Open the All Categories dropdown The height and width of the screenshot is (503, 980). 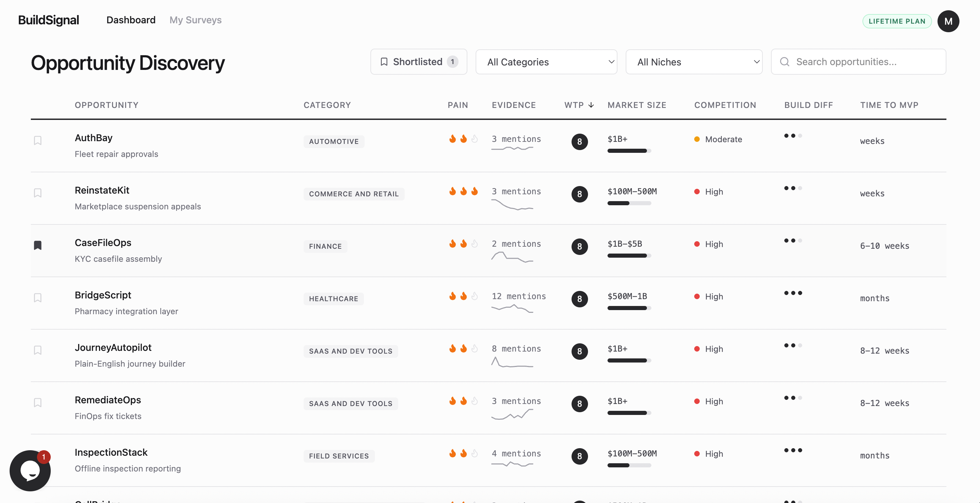click(x=546, y=62)
